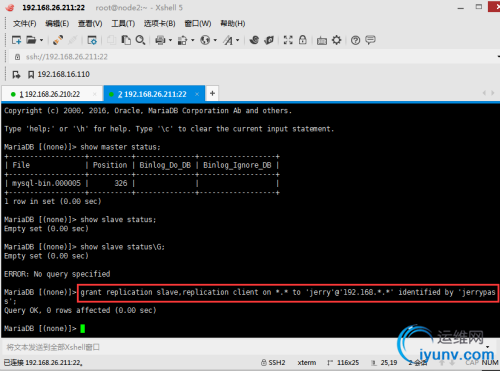Expand the Print dropdown arrow
500x371 pixels.
tap(170, 40)
